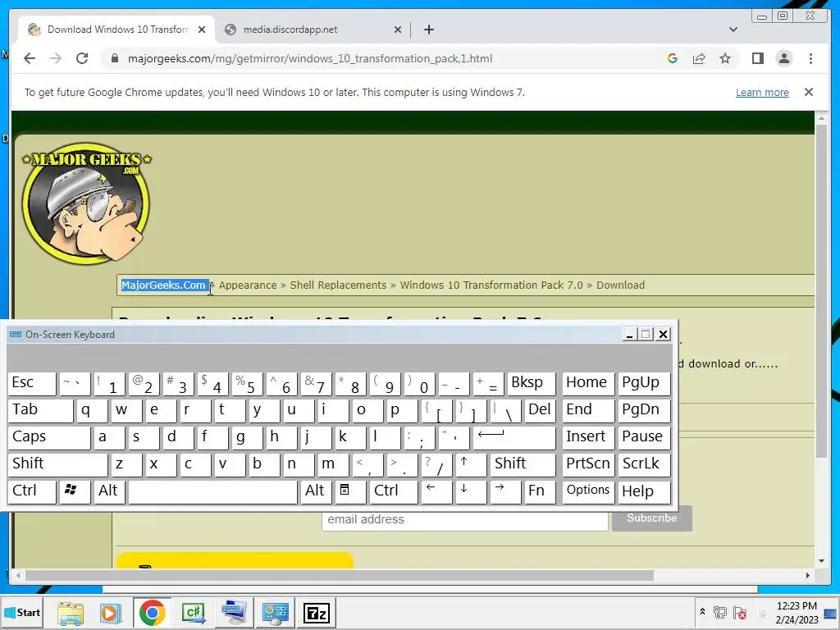
Task: Click the Major Geeks logo
Action: tap(87, 203)
